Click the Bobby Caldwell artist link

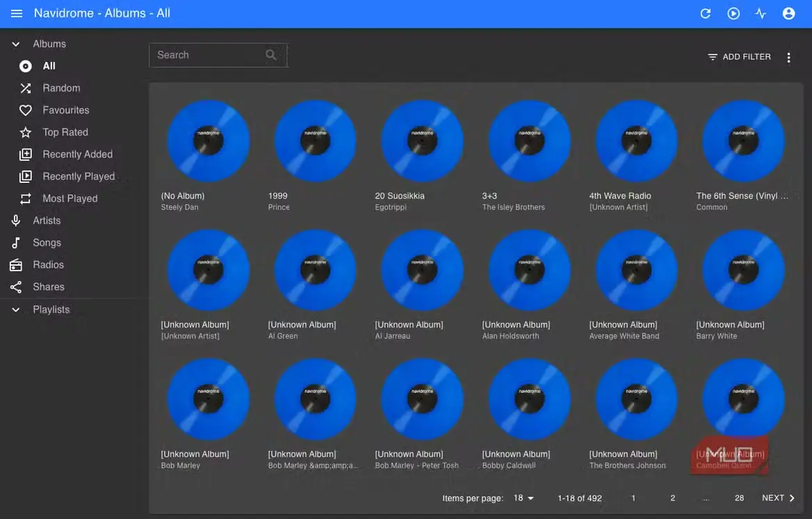pos(508,465)
